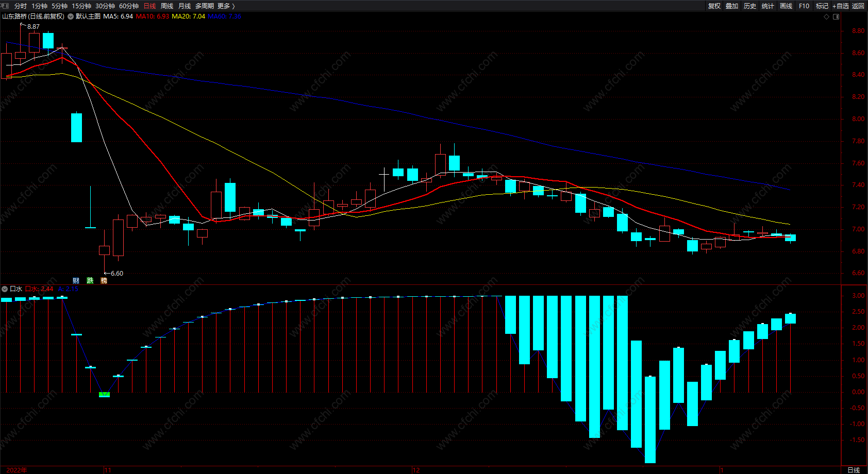Click the 日线 label at bottom-right corner
The image size is (868, 474).
pyautogui.click(x=854, y=470)
